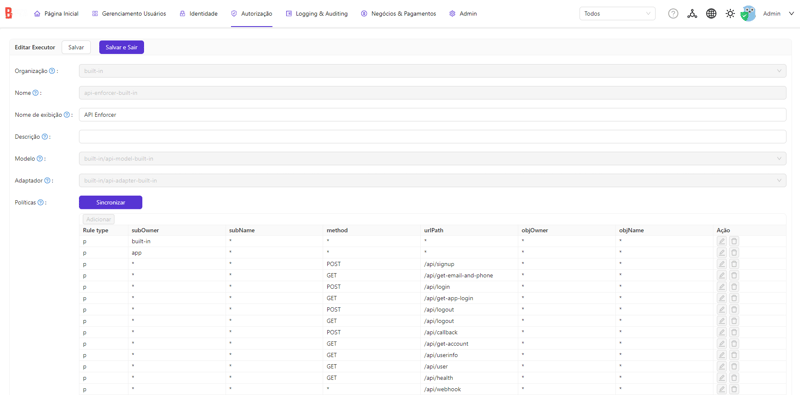Open Negócios & Pagamentos menu
800x395 pixels.
point(398,14)
